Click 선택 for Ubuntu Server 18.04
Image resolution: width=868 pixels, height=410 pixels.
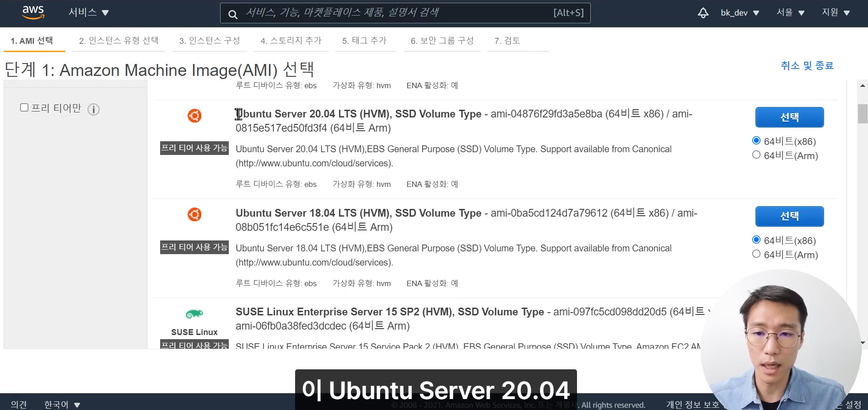click(x=789, y=216)
